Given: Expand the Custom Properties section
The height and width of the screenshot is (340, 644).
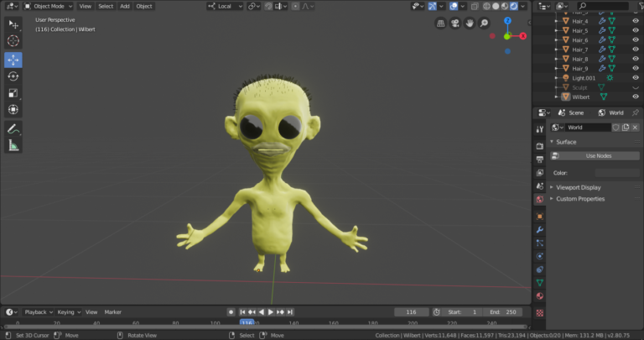Looking at the screenshot, I should click(x=579, y=199).
